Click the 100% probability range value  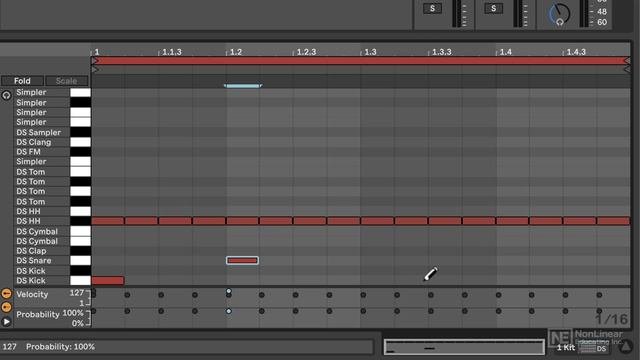point(73,313)
